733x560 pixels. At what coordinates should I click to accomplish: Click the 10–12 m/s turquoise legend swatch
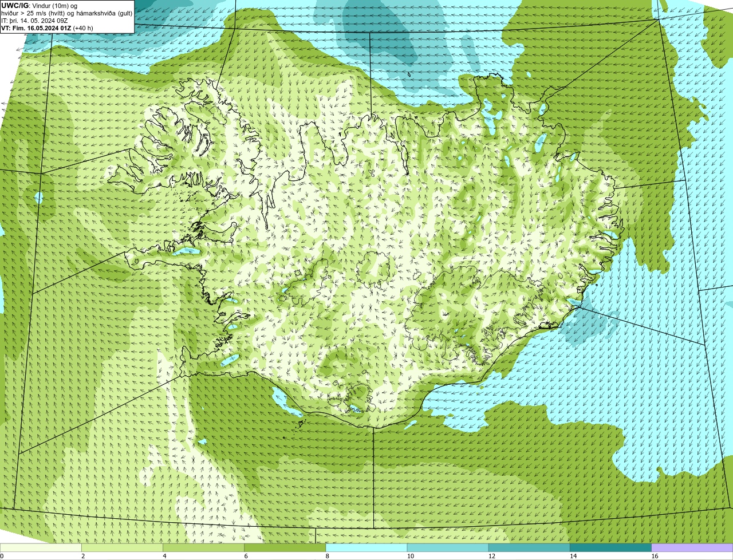pyautogui.click(x=448, y=548)
